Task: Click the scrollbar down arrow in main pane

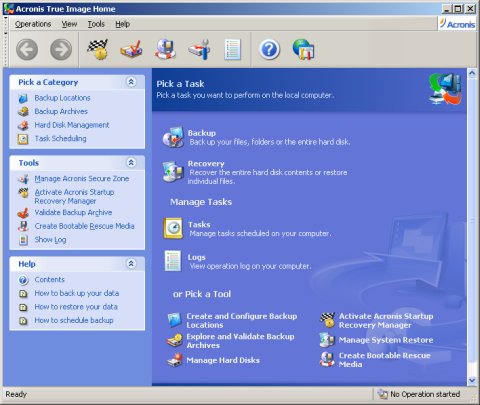Action: [472, 380]
